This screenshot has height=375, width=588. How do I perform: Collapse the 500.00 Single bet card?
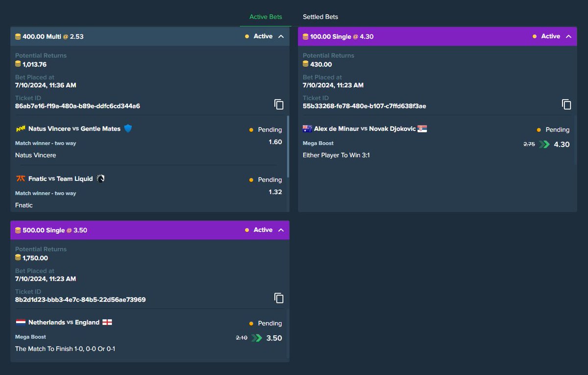(x=281, y=230)
